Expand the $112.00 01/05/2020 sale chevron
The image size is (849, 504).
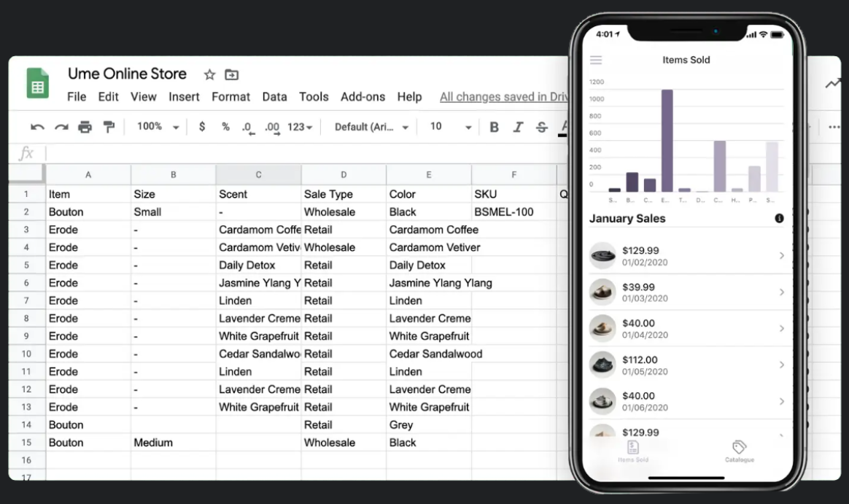point(781,365)
